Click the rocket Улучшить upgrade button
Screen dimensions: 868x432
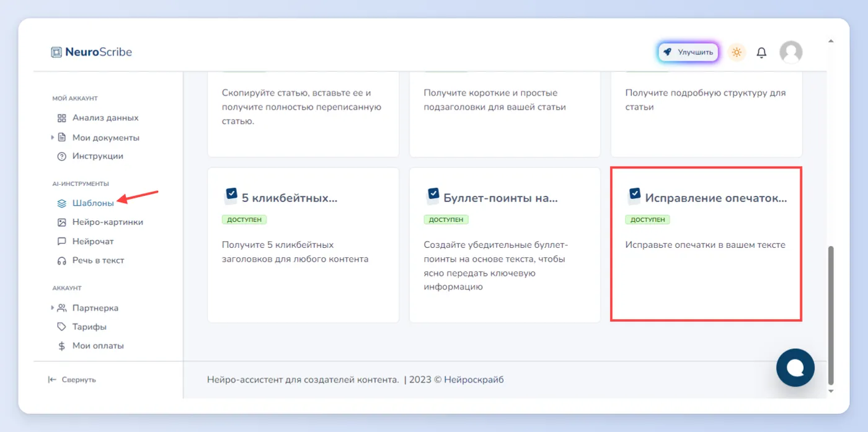point(688,53)
